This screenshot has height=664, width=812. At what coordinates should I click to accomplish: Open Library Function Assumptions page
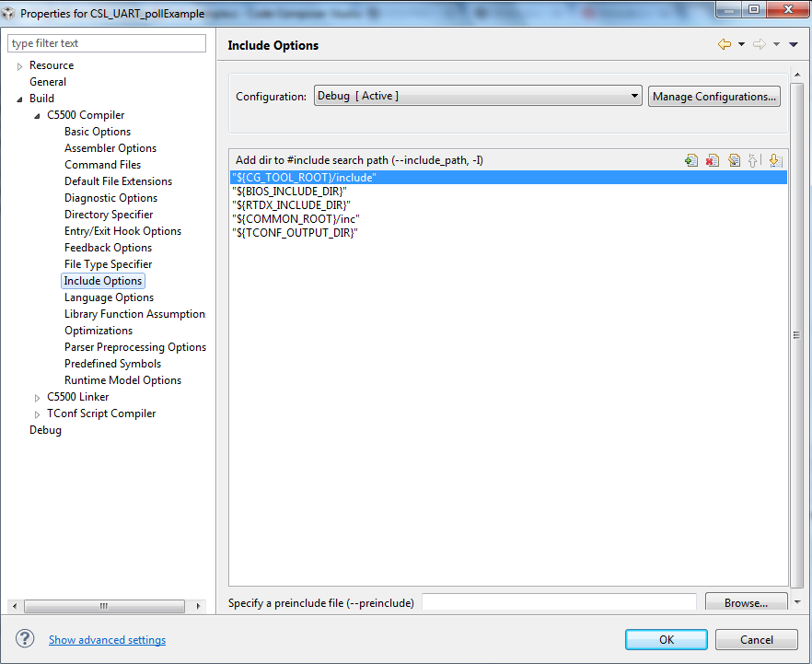pyautogui.click(x=135, y=314)
